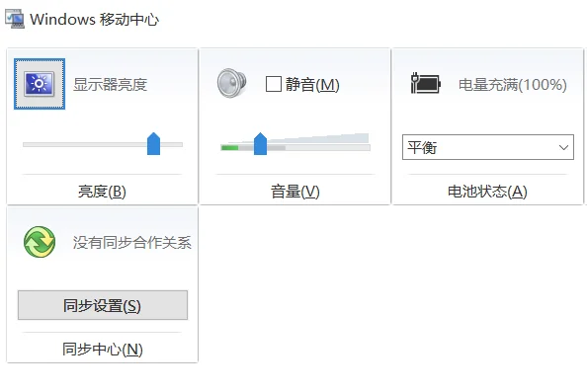Select the 音量(V) tile label
The width and height of the screenshot is (587, 392).
(x=295, y=192)
